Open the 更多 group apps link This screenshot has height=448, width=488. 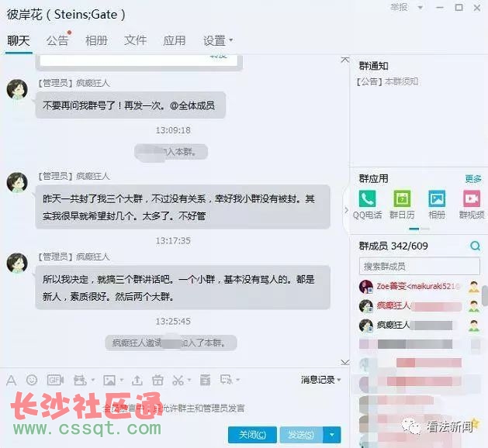473,179
